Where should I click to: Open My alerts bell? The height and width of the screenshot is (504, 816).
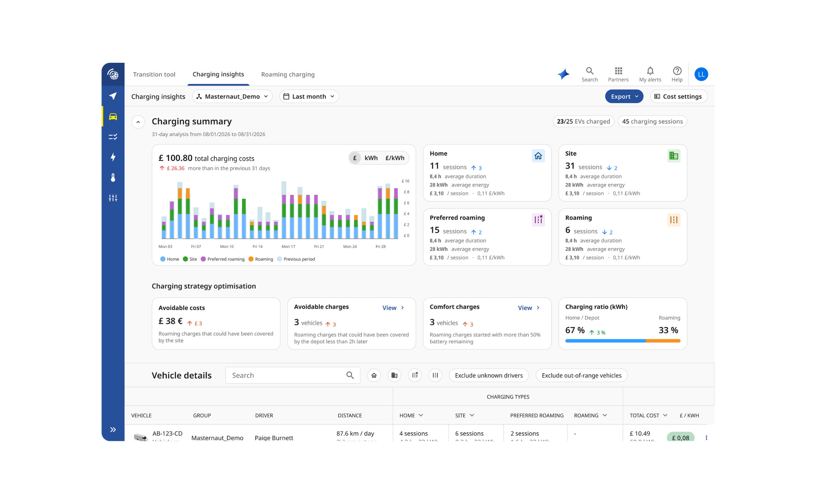click(650, 74)
